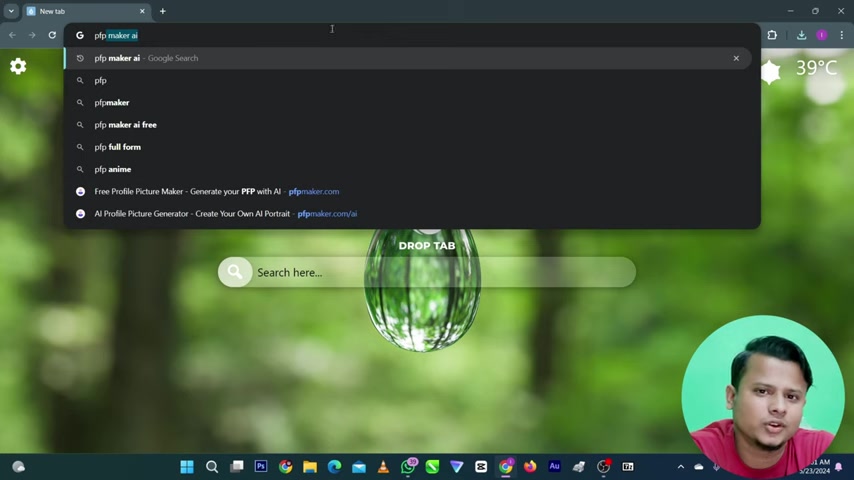Open the Windows Start menu
Image resolution: width=854 pixels, height=480 pixels.
click(x=187, y=467)
